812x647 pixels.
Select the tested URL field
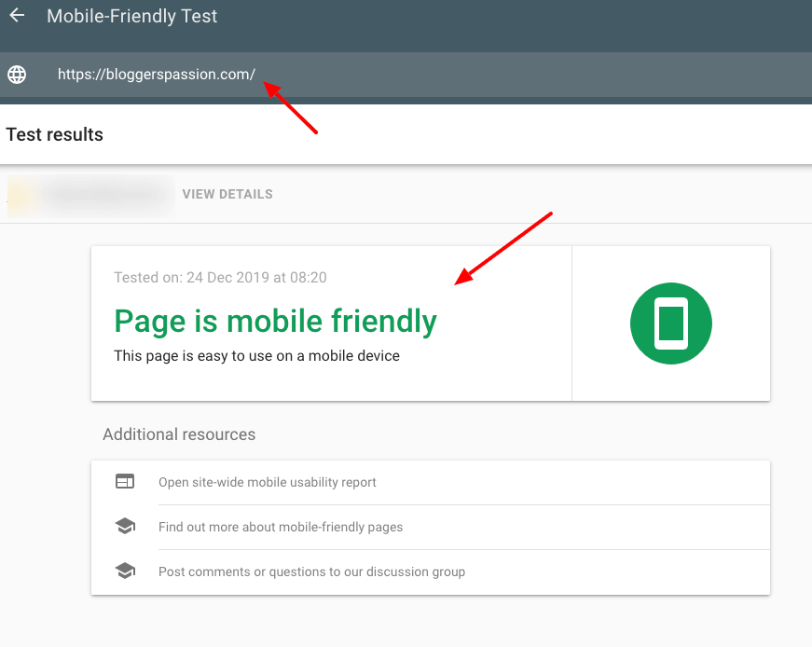pos(157,74)
